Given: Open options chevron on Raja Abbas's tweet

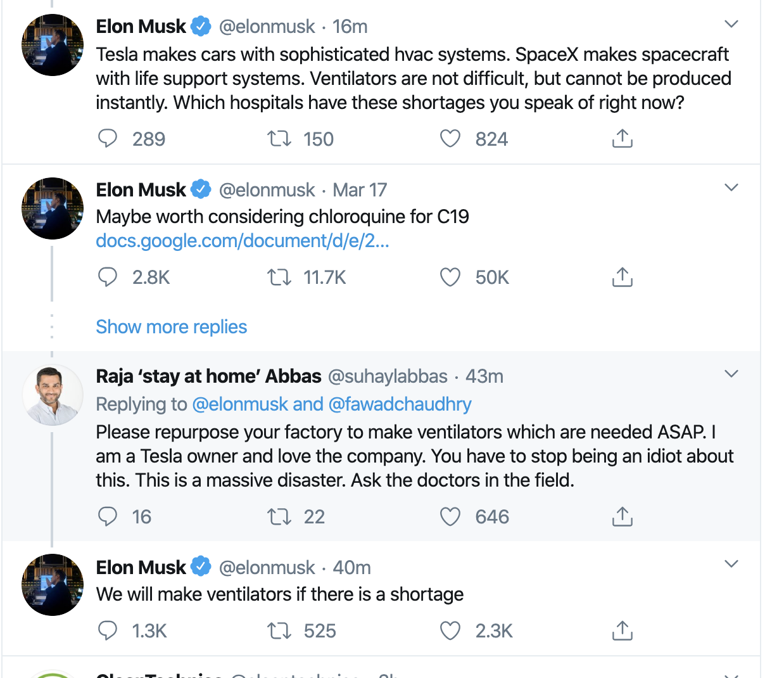Looking at the screenshot, I should tap(731, 374).
